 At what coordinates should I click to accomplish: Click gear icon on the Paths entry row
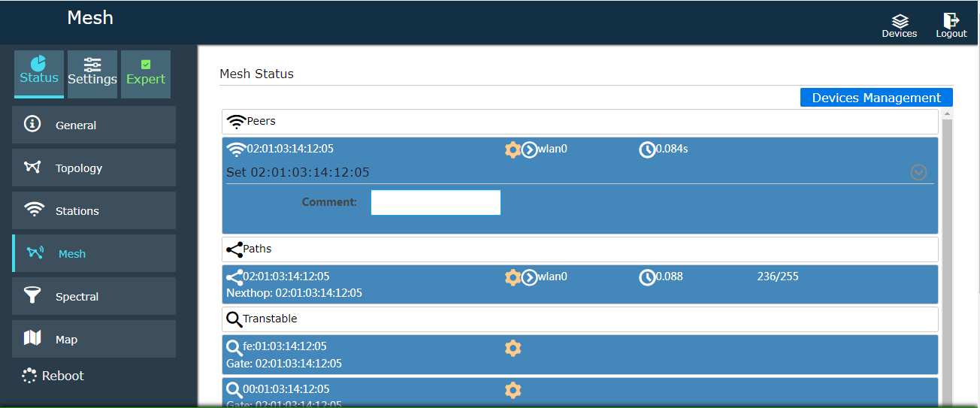tap(513, 277)
